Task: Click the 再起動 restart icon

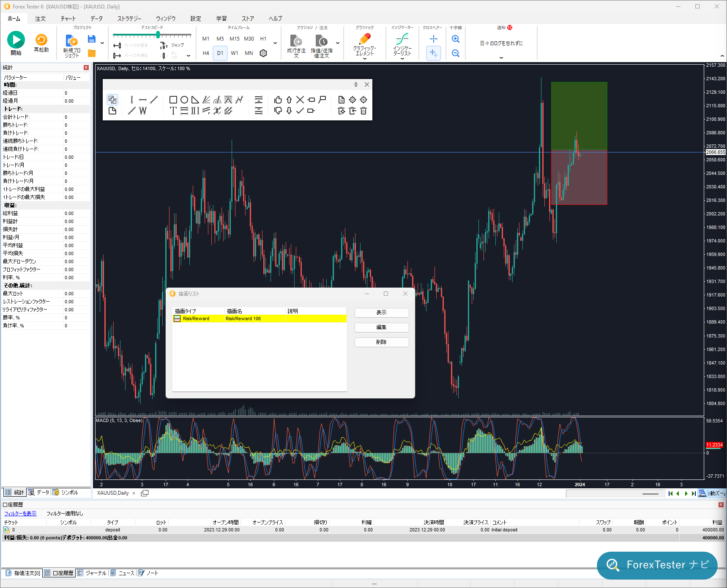Action: 41,40
